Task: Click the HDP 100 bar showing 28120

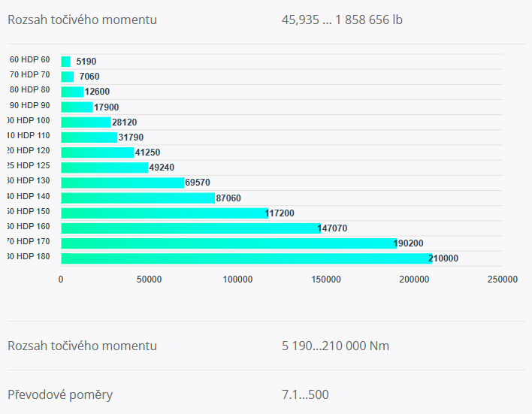Action: pos(86,122)
